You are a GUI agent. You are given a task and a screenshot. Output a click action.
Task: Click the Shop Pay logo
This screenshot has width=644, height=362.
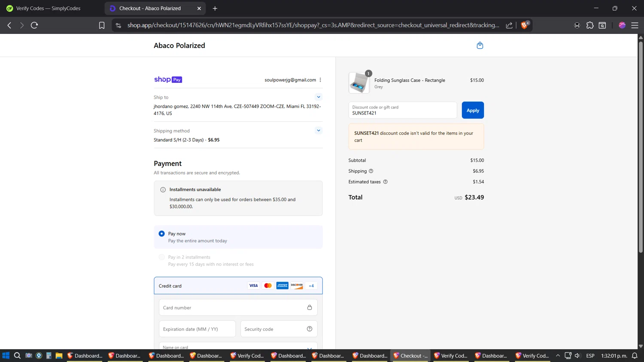168,79
